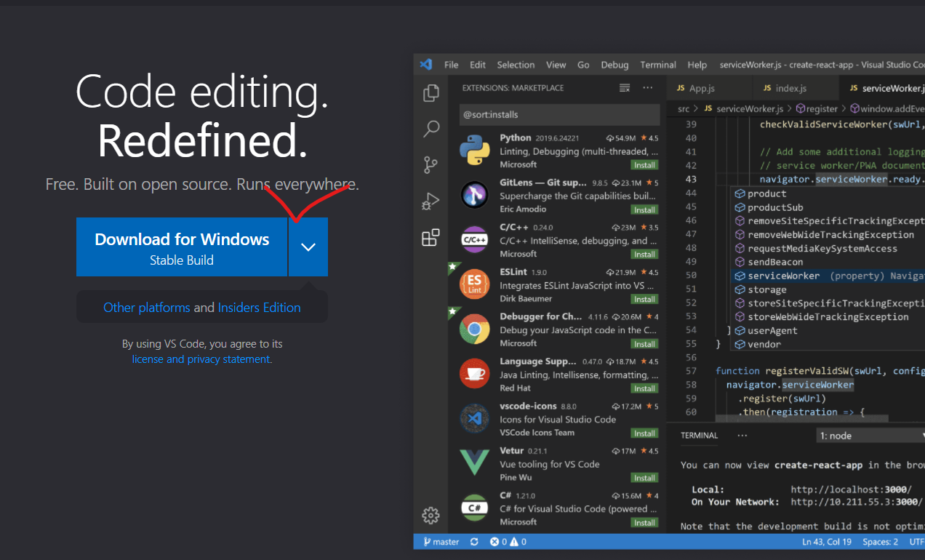Screen dimensions: 925x560
Task: Open the Explorer files icon in activity bar
Action: click(x=431, y=92)
